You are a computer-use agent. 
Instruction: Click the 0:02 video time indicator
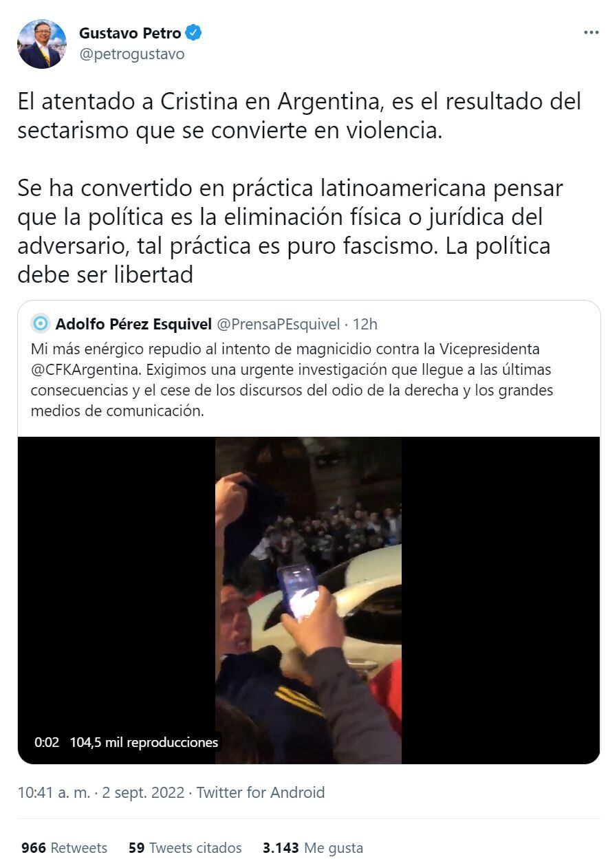(x=47, y=742)
